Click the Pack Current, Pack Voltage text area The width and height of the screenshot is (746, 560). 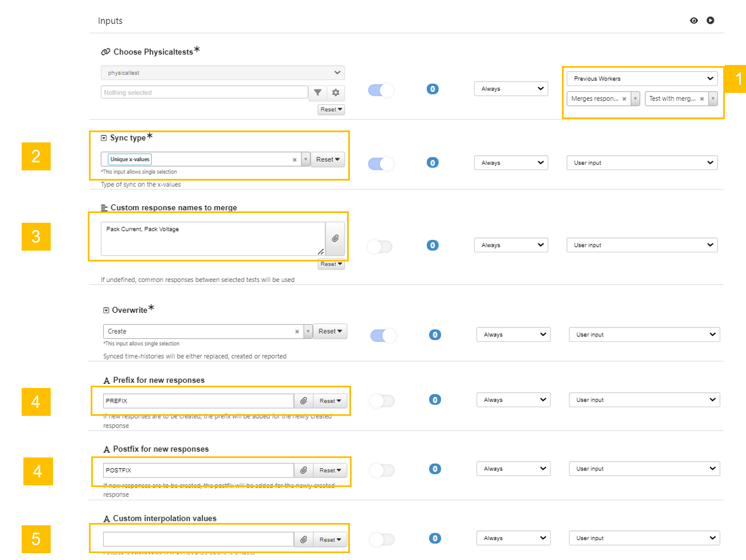pos(213,239)
